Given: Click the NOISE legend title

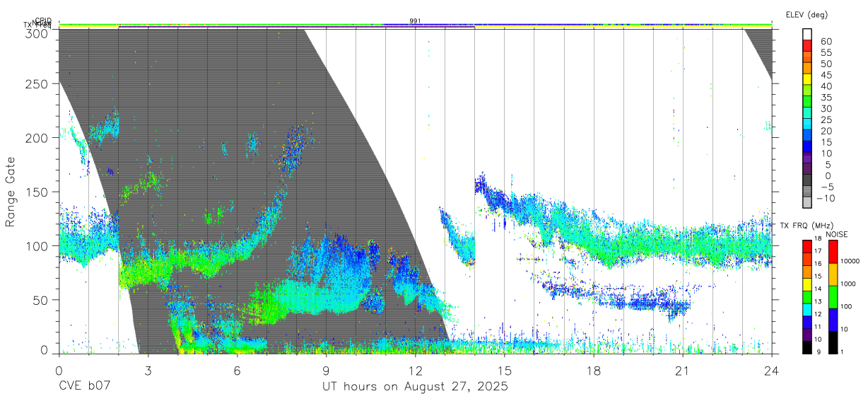Looking at the screenshot, I should 838,234.
